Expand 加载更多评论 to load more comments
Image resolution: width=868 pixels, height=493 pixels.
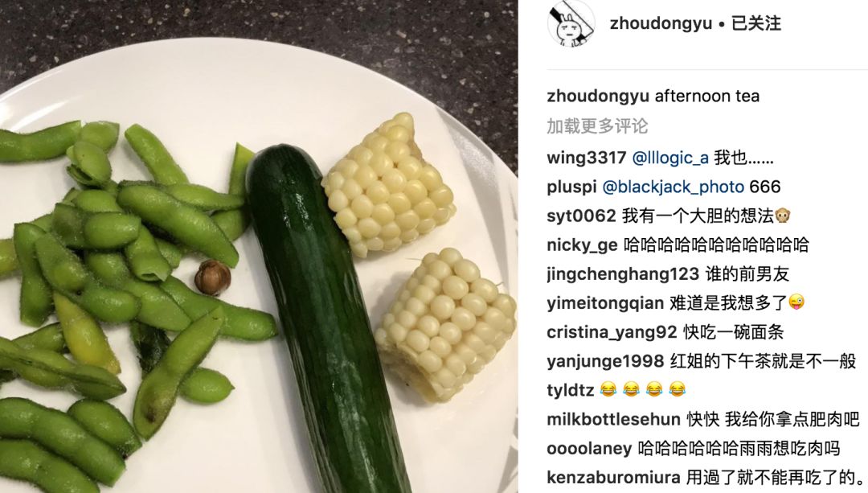pyautogui.click(x=596, y=125)
